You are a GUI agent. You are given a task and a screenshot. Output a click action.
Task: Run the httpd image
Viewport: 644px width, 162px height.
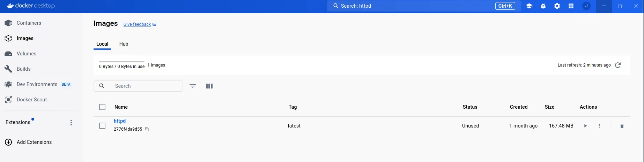point(585,126)
